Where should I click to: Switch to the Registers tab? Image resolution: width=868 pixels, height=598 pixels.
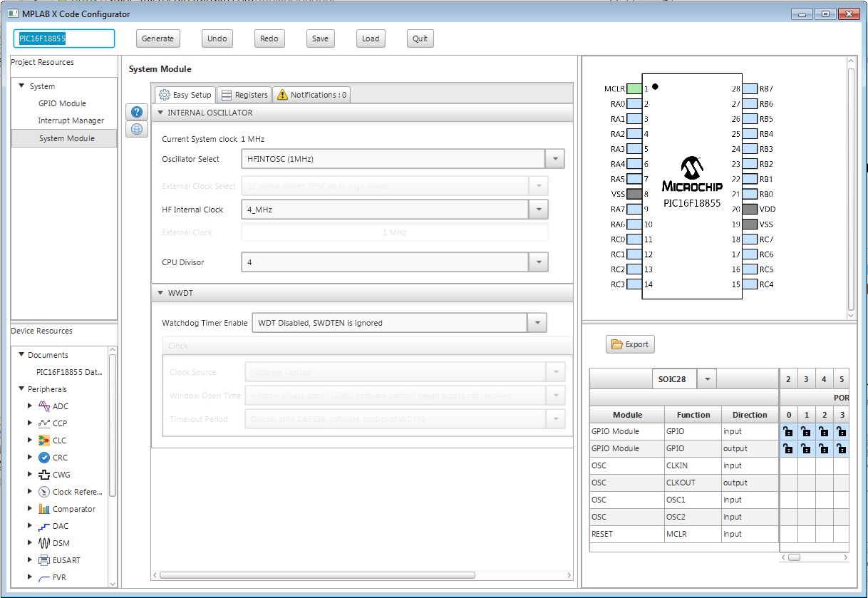tap(244, 95)
